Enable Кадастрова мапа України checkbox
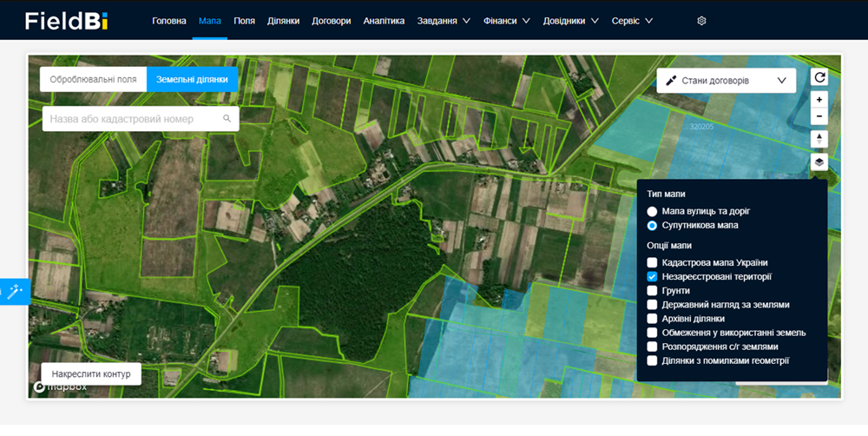The height and width of the screenshot is (436, 868). 652,262
